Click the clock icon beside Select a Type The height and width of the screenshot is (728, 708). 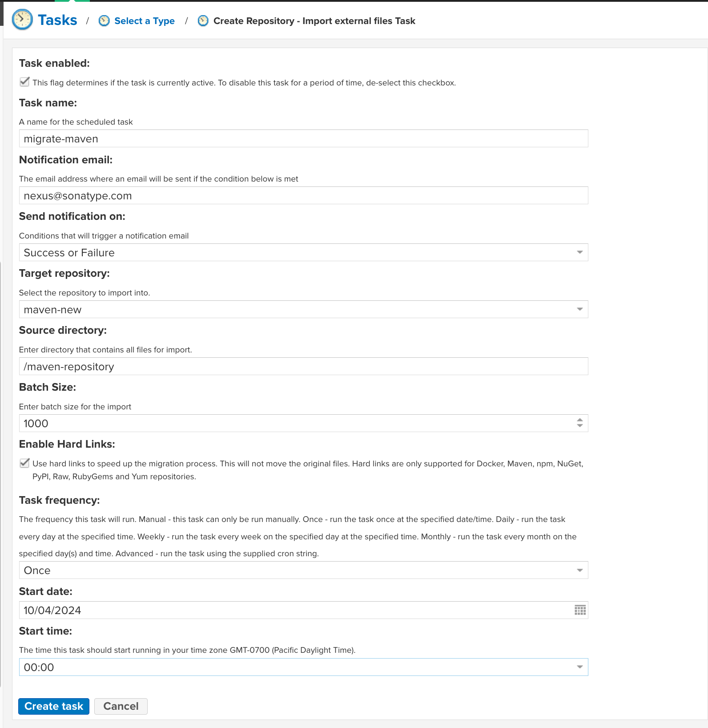click(x=104, y=21)
